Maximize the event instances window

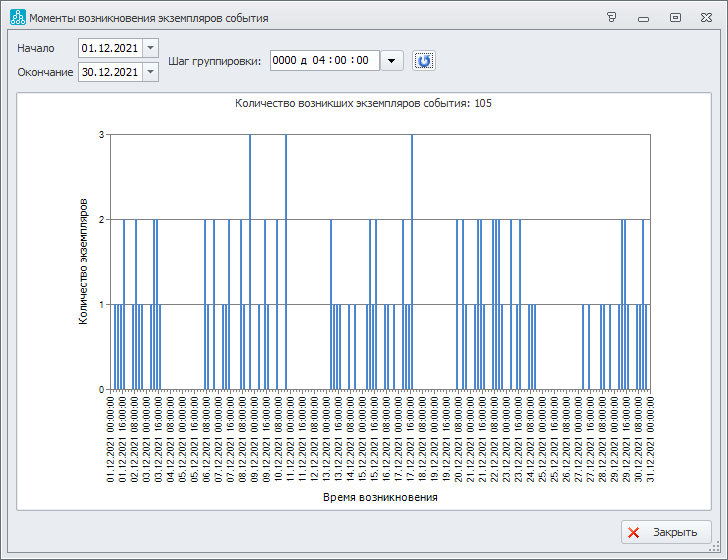(676, 18)
